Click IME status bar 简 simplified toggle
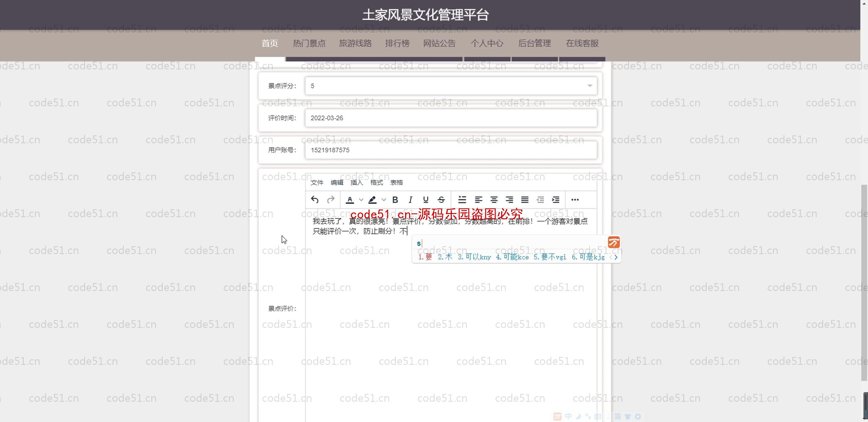 [617, 416]
